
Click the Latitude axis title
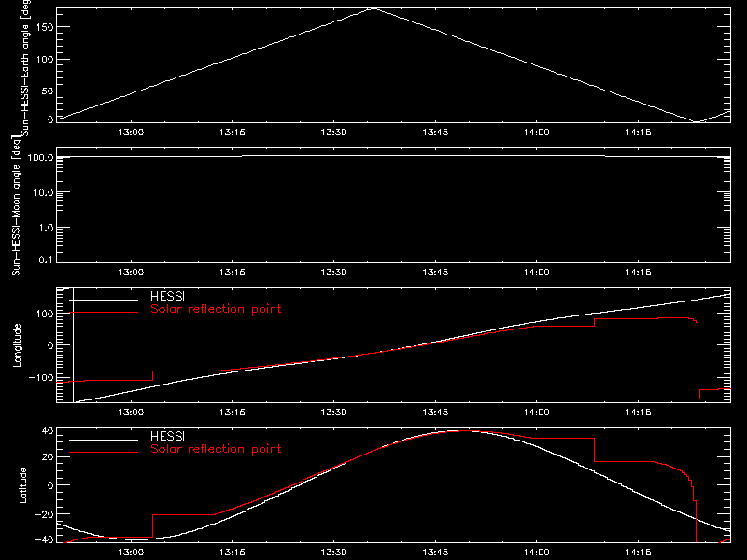pyautogui.click(x=22, y=485)
